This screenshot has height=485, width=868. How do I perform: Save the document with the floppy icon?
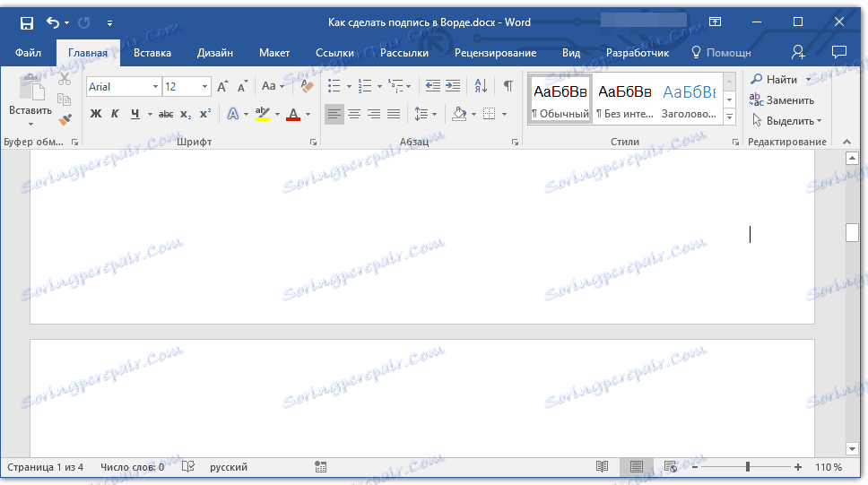27,22
